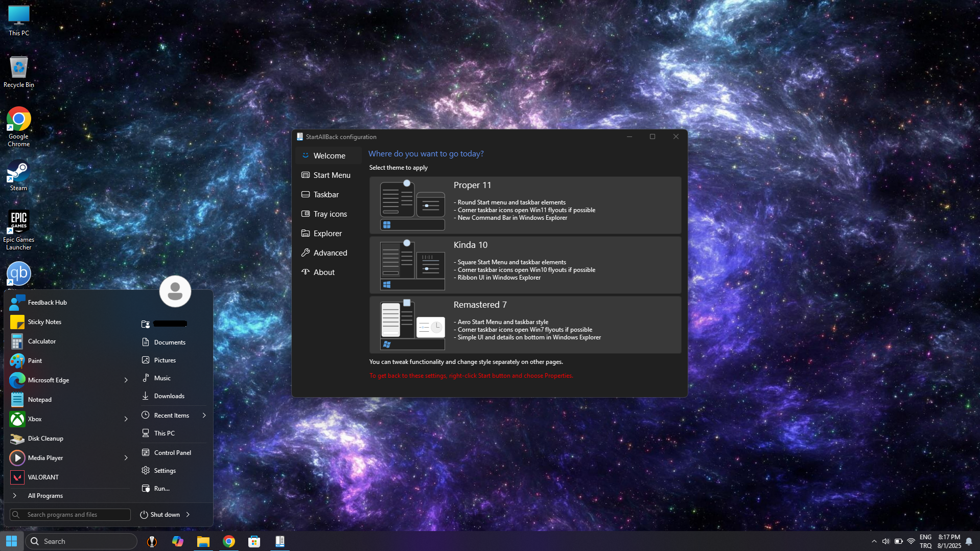Launch Disk Cleanup from the Start menu
Viewport: 980px width, 551px height.
pos(69,439)
